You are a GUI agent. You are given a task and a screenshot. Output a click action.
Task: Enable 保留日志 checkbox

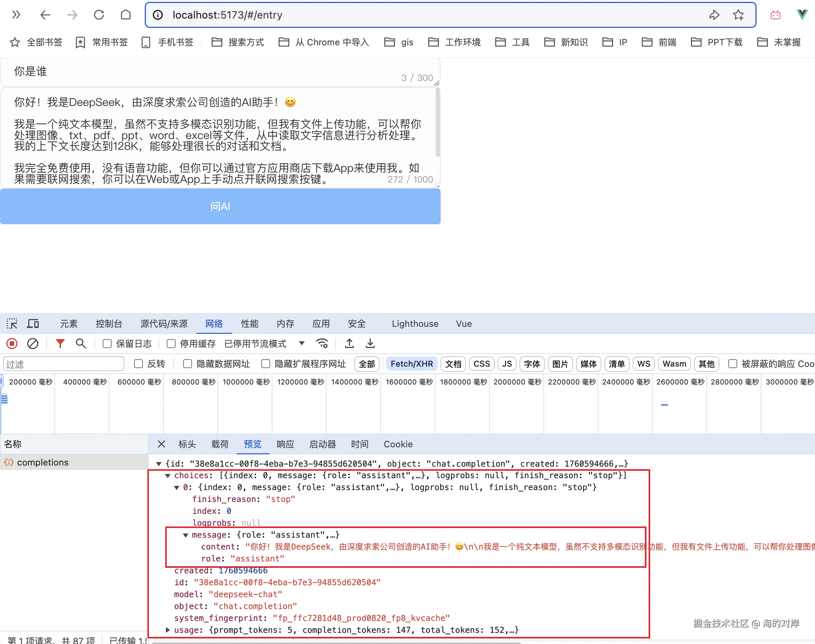[107, 344]
